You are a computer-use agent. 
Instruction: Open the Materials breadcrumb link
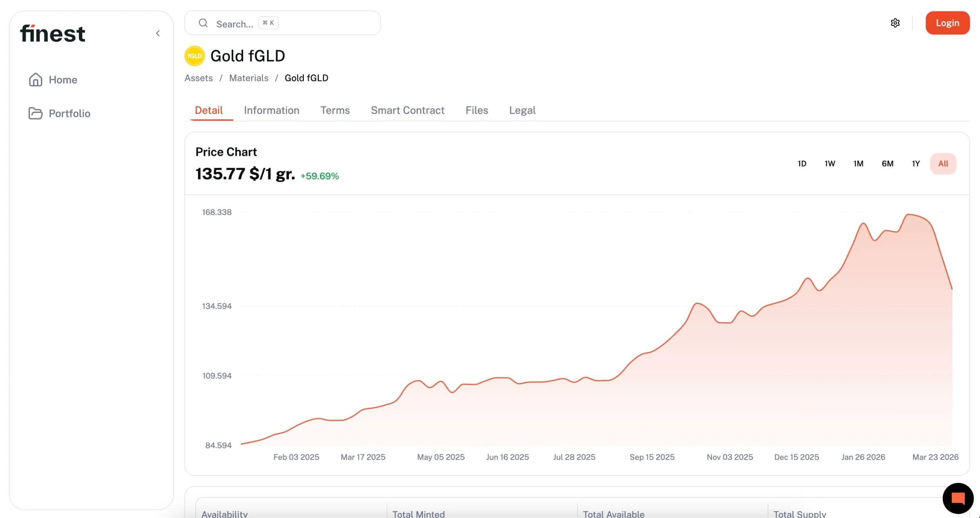(249, 78)
